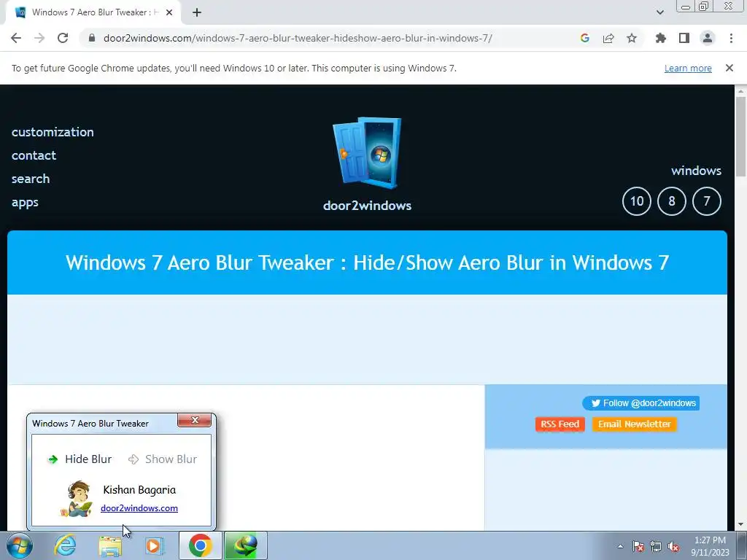
Task: Select the Windows 7 Aero Blur Tweaker tab
Action: [93, 12]
